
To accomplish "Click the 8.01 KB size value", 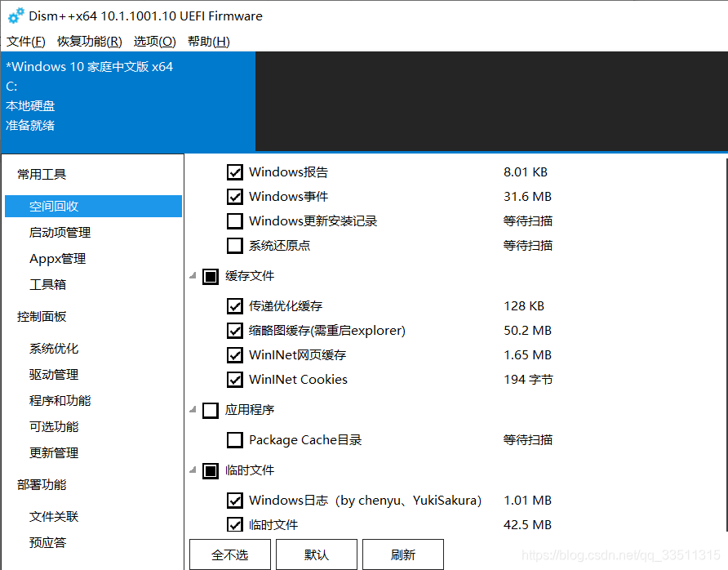I will coord(526,172).
